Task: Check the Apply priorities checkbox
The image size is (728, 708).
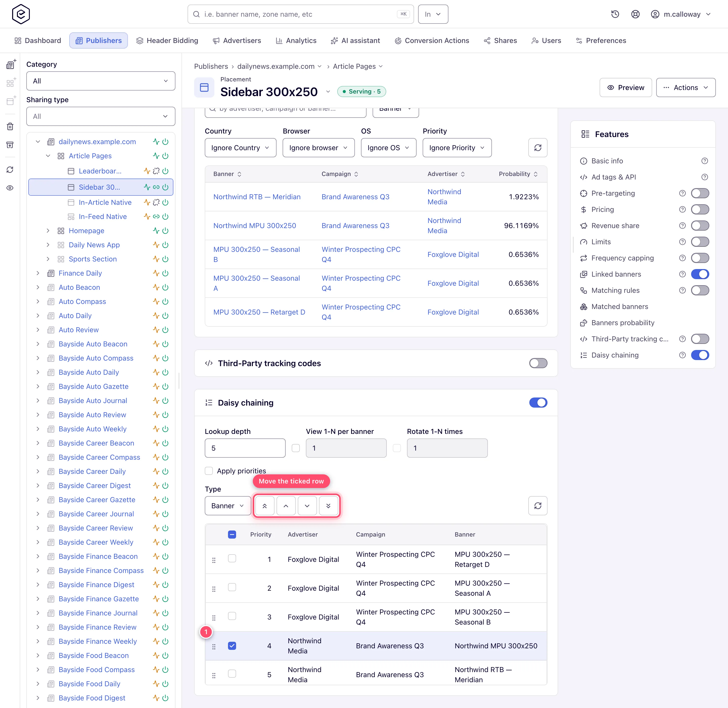Action: pyautogui.click(x=209, y=471)
